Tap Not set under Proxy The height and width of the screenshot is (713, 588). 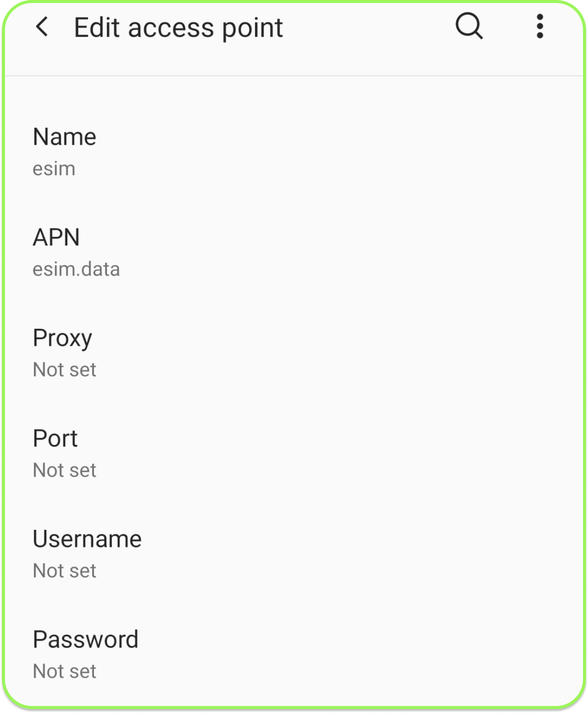64,370
